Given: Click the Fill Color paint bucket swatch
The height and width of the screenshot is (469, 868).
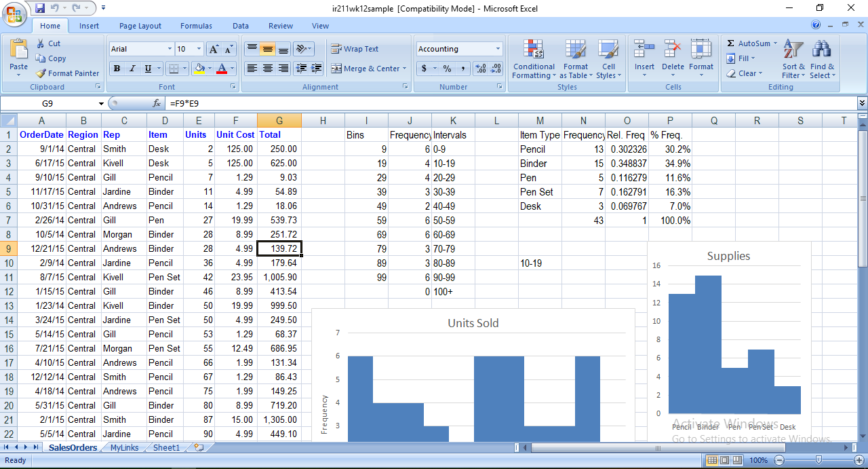Looking at the screenshot, I should point(199,69).
